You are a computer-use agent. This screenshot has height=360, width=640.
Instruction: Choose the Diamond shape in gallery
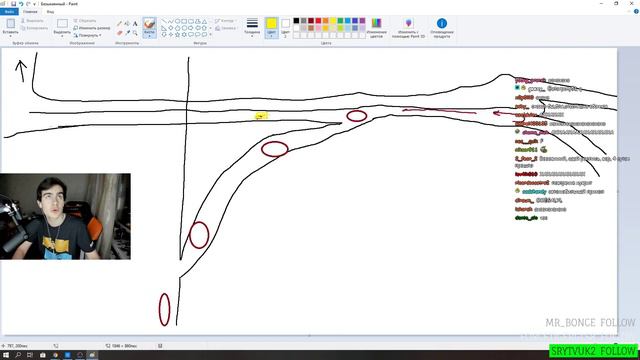(x=171, y=28)
